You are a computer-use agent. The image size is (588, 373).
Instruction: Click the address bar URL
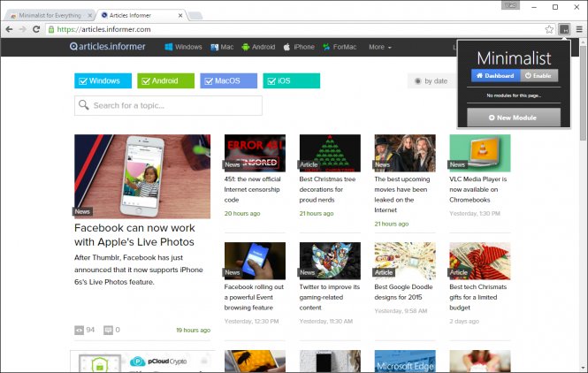pos(103,29)
